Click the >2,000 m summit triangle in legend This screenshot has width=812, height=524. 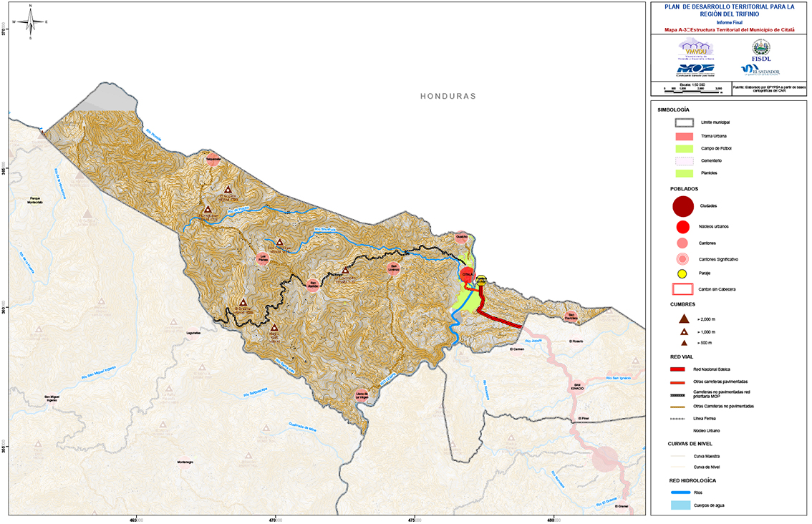[684, 318]
